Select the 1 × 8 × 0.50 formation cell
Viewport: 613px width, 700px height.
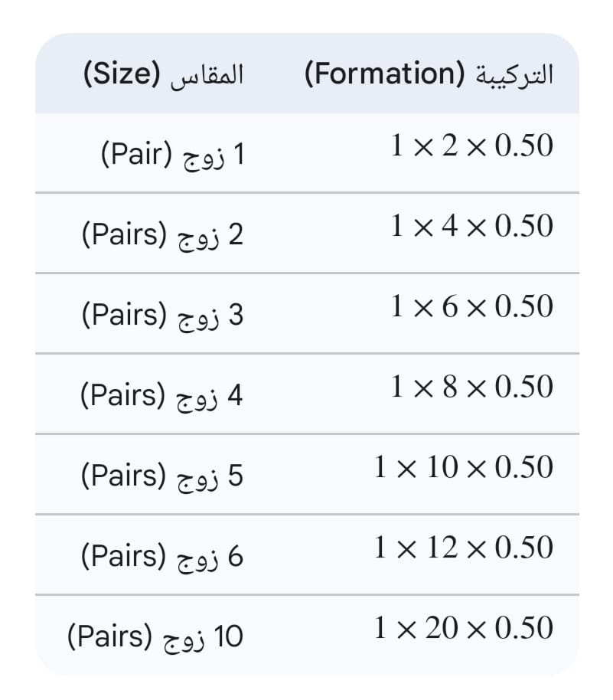tap(471, 387)
